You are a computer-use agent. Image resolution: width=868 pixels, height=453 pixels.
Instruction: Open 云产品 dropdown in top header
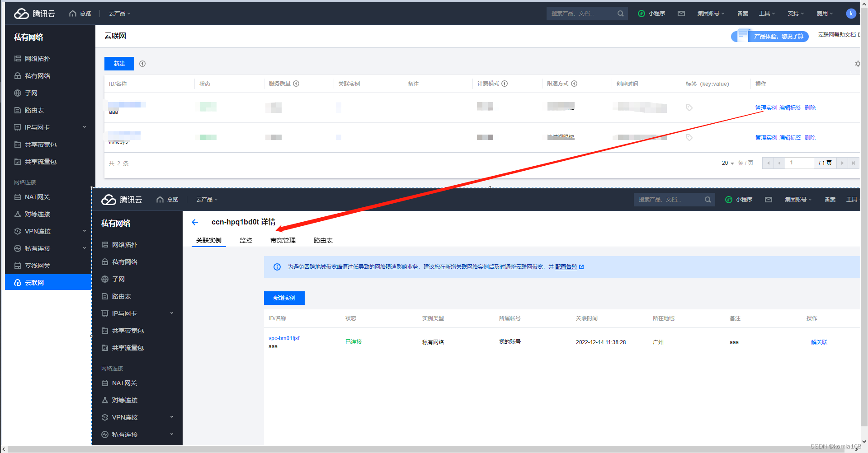(x=119, y=14)
